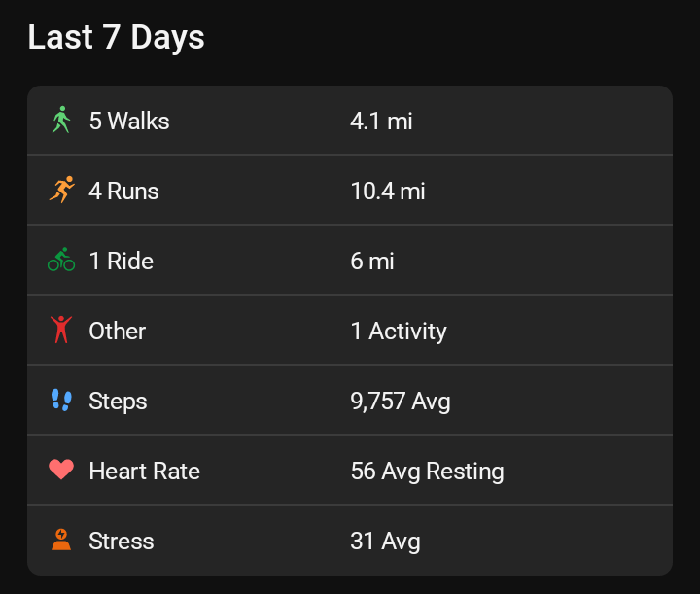Open the Stress row label

(121, 541)
